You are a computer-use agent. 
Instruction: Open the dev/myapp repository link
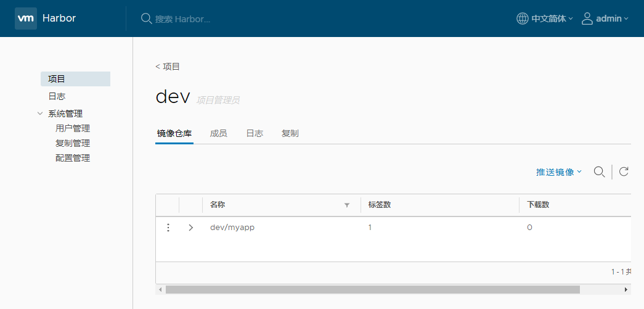tap(232, 228)
